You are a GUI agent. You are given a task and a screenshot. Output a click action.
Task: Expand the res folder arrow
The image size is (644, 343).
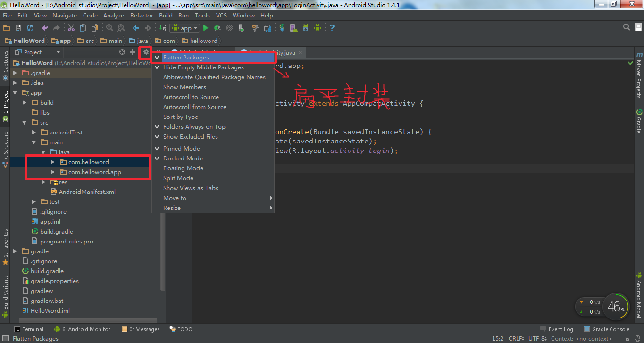(x=43, y=182)
